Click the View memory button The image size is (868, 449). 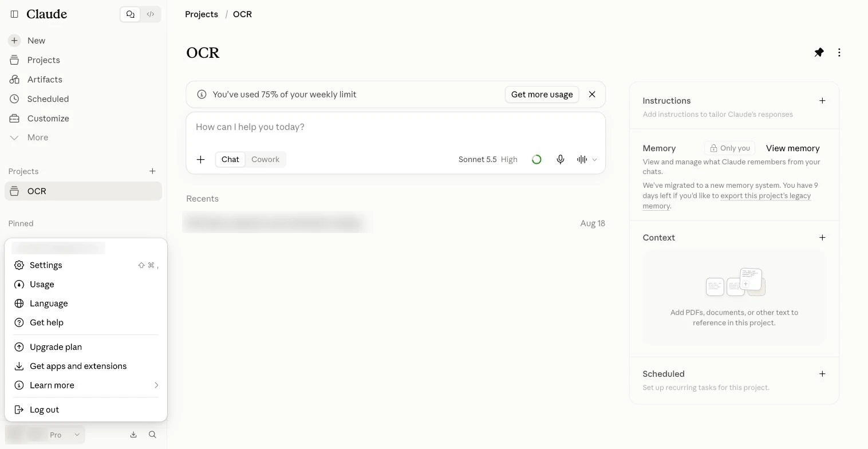(x=793, y=148)
